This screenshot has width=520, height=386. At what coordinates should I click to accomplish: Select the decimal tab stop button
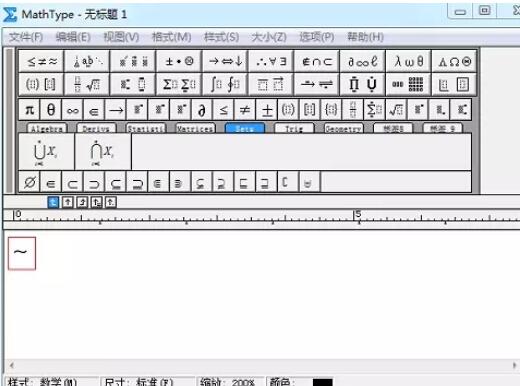[x=111, y=202]
